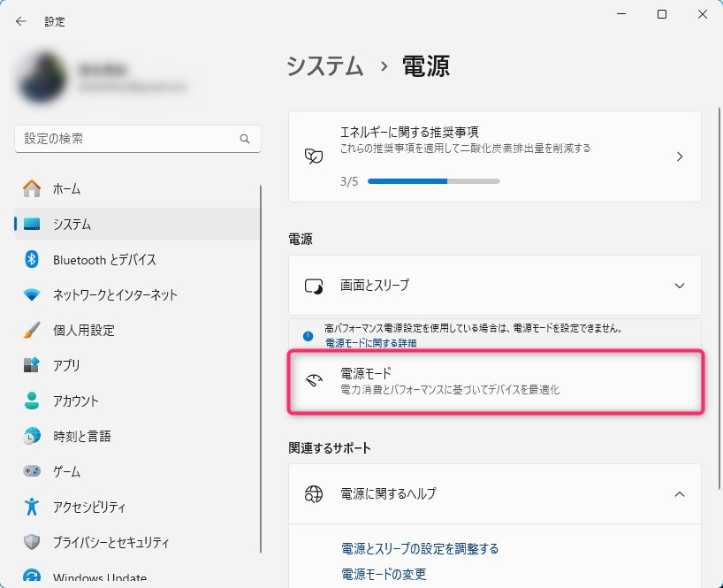The width and height of the screenshot is (723, 588).
Task: Click the Apps icon in sidebar
Action: 32,365
